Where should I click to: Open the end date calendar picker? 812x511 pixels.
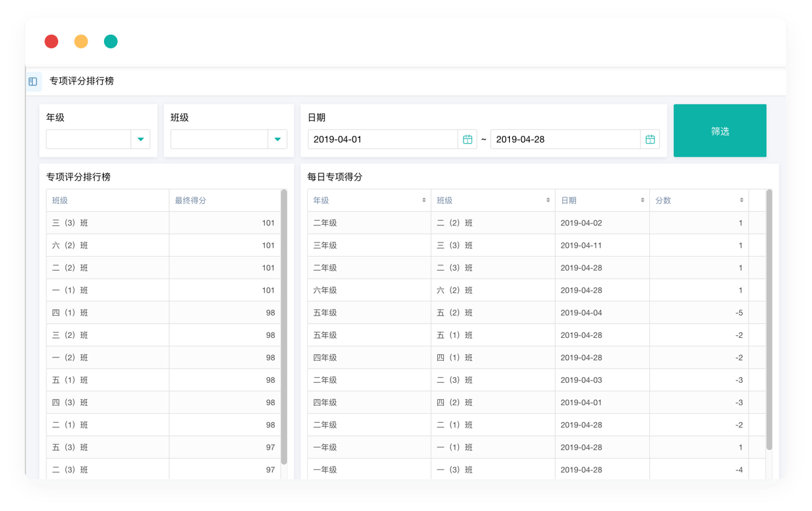pyautogui.click(x=650, y=139)
